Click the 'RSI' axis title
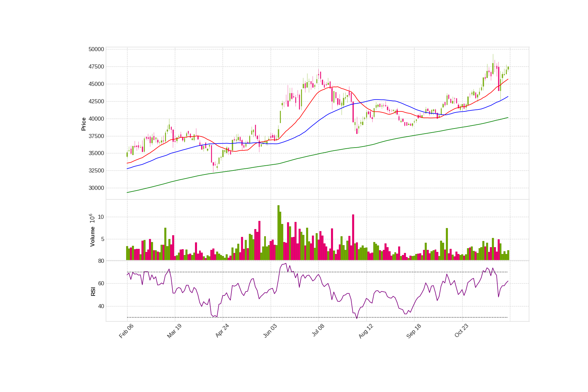 (93, 291)
